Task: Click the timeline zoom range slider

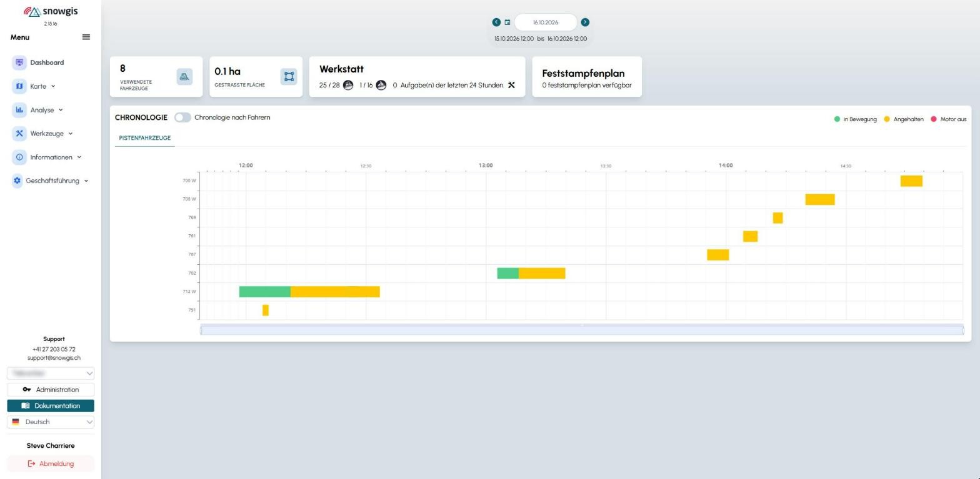Action: click(582, 330)
